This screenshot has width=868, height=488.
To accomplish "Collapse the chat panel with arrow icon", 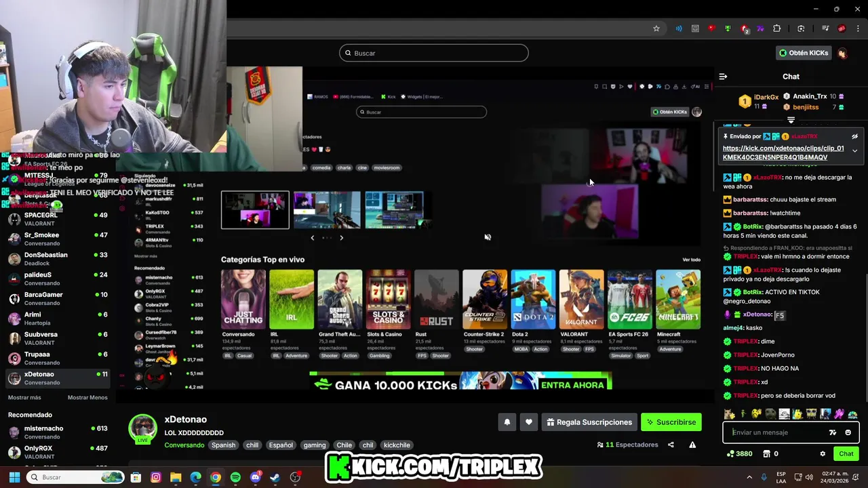I will [723, 77].
